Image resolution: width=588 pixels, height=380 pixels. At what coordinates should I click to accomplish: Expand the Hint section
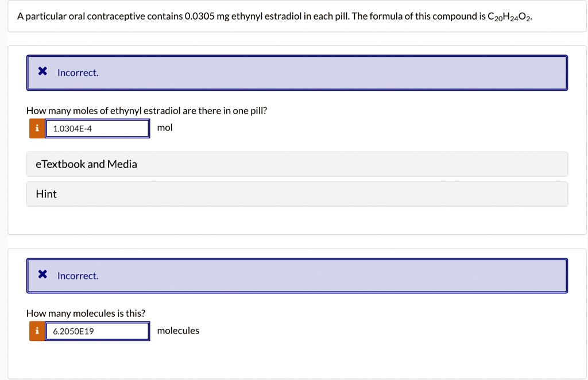(46, 193)
